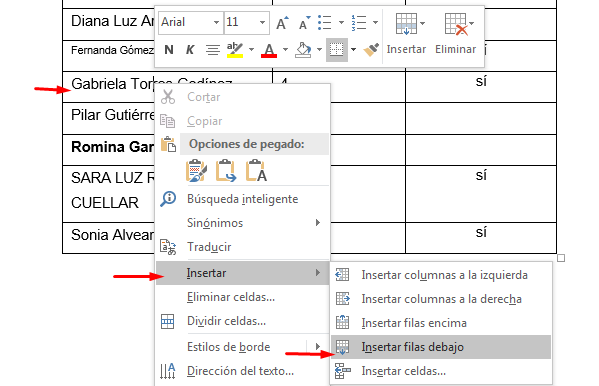Click the Eliminar table button
The width and height of the screenshot is (599, 386).
click(455, 34)
